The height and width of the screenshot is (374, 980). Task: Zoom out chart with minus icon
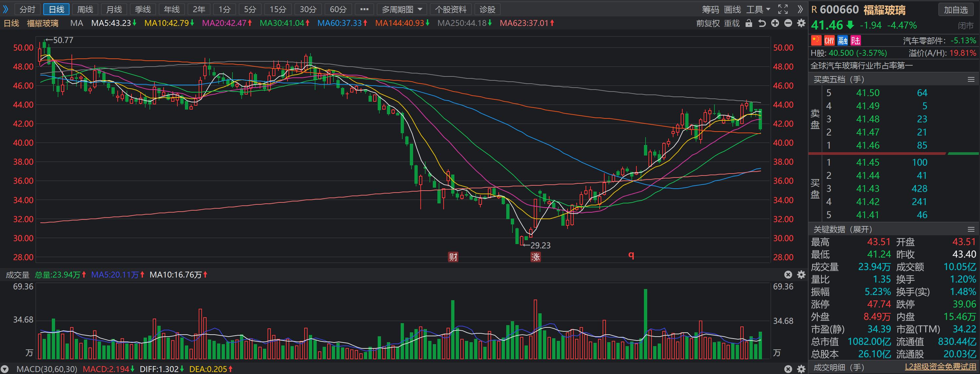click(x=788, y=23)
